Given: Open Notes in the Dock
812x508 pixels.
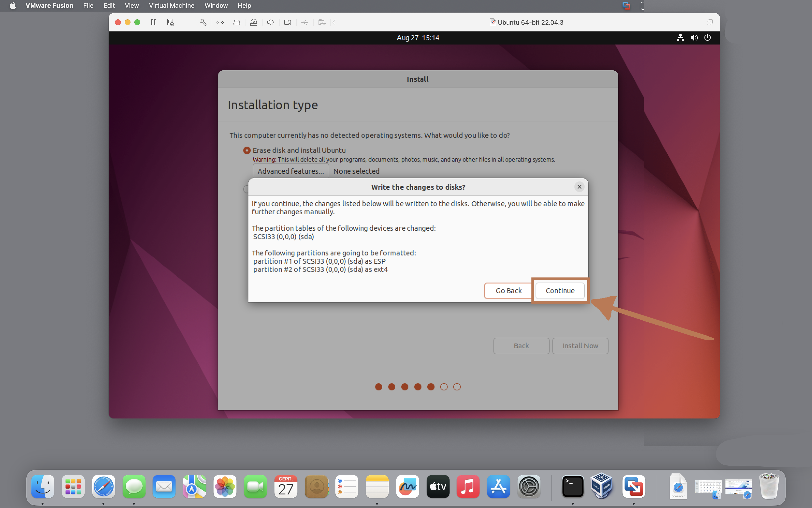Looking at the screenshot, I should [377, 486].
